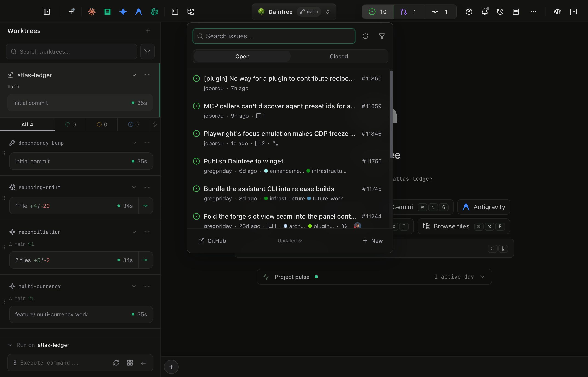Refresh icon in Execute command bar

[x=116, y=363]
